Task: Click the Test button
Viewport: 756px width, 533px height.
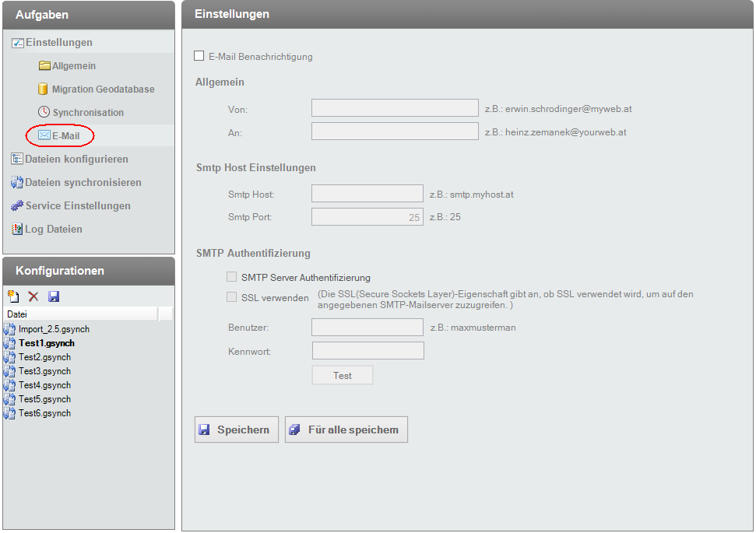Action: coord(342,374)
